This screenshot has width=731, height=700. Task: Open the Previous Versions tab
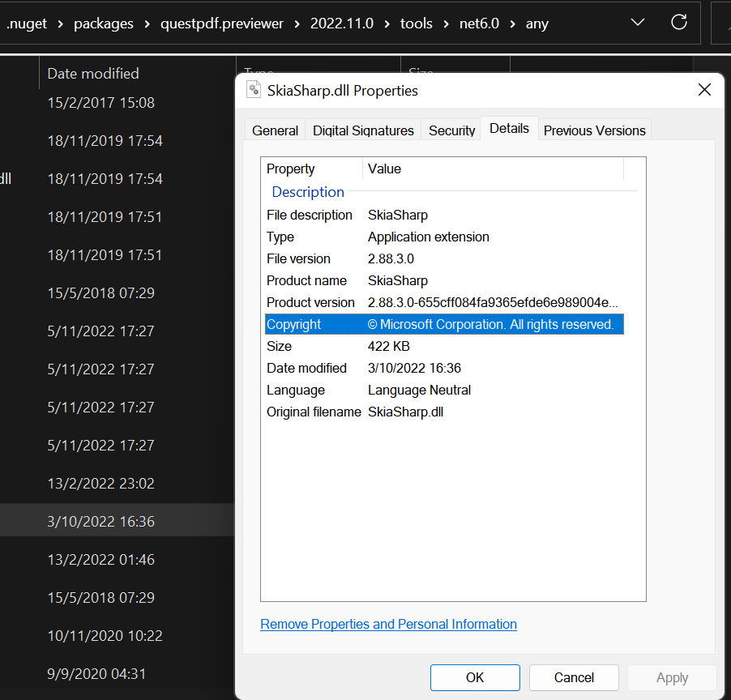pos(594,130)
